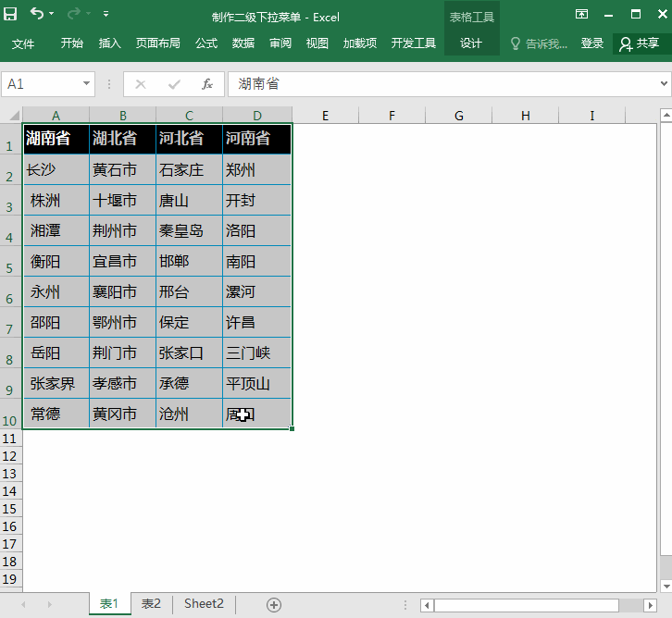Open Customize Quick Access Toolbar dropdown
The image size is (672, 618).
tap(106, 15)
